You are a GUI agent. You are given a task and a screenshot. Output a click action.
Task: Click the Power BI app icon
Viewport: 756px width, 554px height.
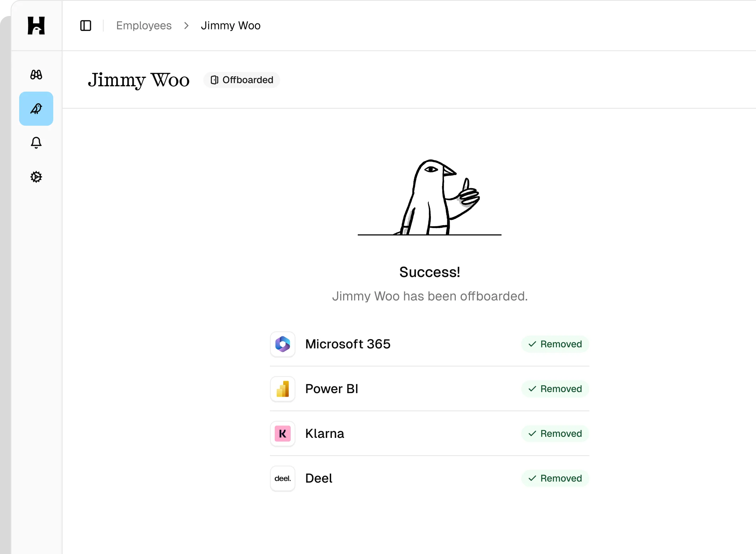point(283,389)
